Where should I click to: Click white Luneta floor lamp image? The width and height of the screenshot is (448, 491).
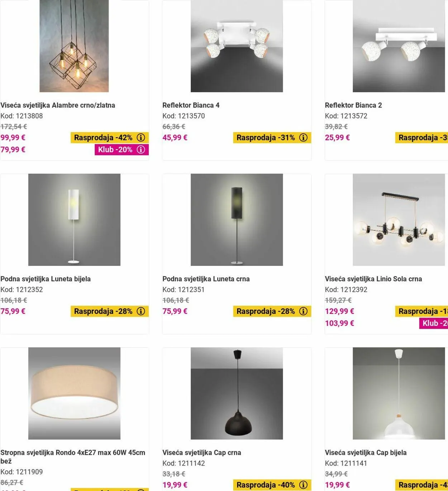[74, 220]
